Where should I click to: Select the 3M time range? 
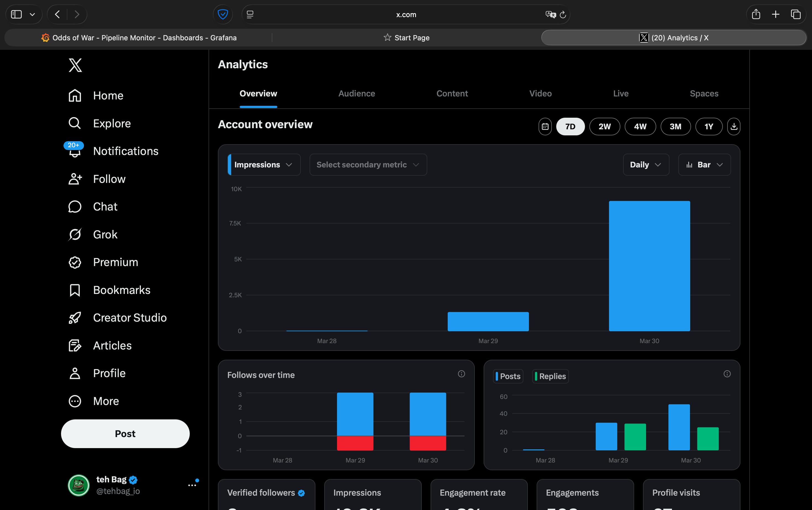click(x=676, y=127)
